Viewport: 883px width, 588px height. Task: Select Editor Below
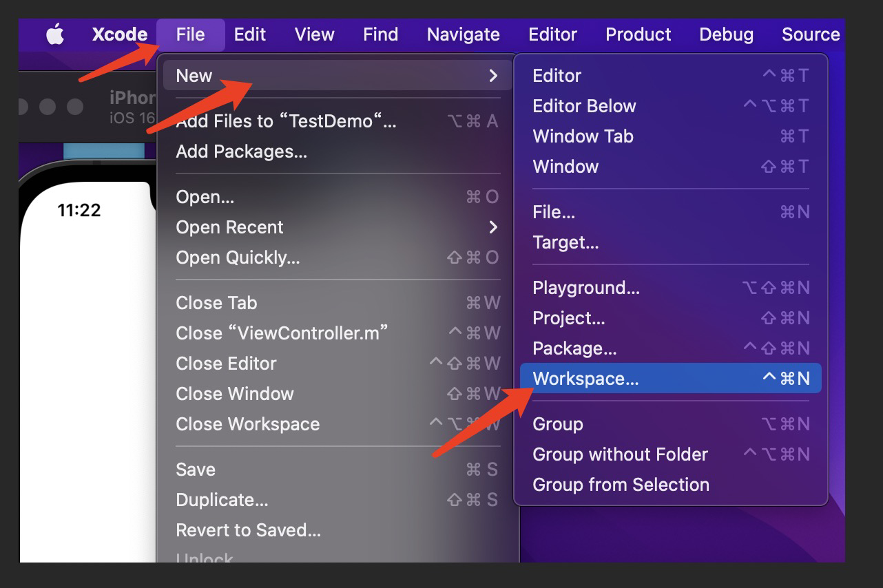point(671,106)
